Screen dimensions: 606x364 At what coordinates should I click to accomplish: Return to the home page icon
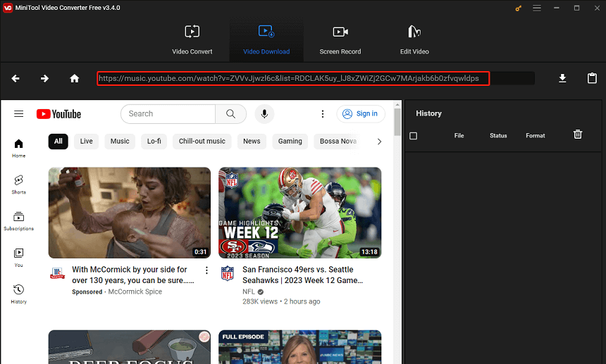point(74,78)
